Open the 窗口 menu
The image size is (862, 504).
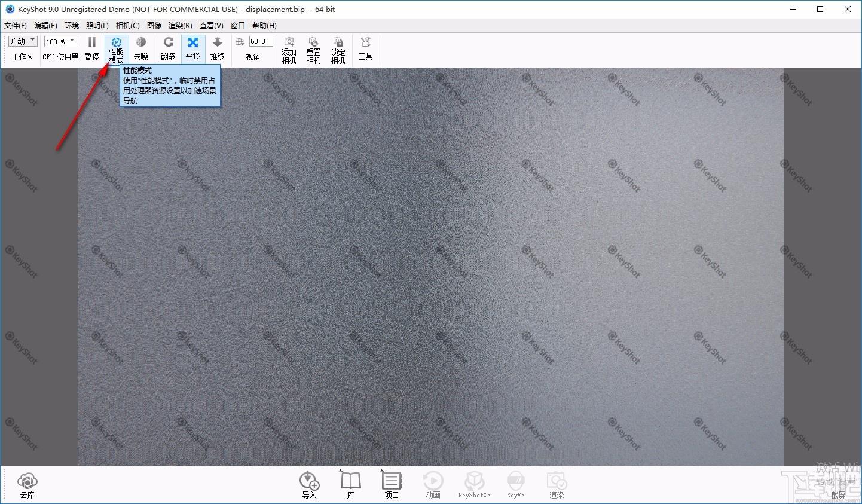(x=238, y=25)
